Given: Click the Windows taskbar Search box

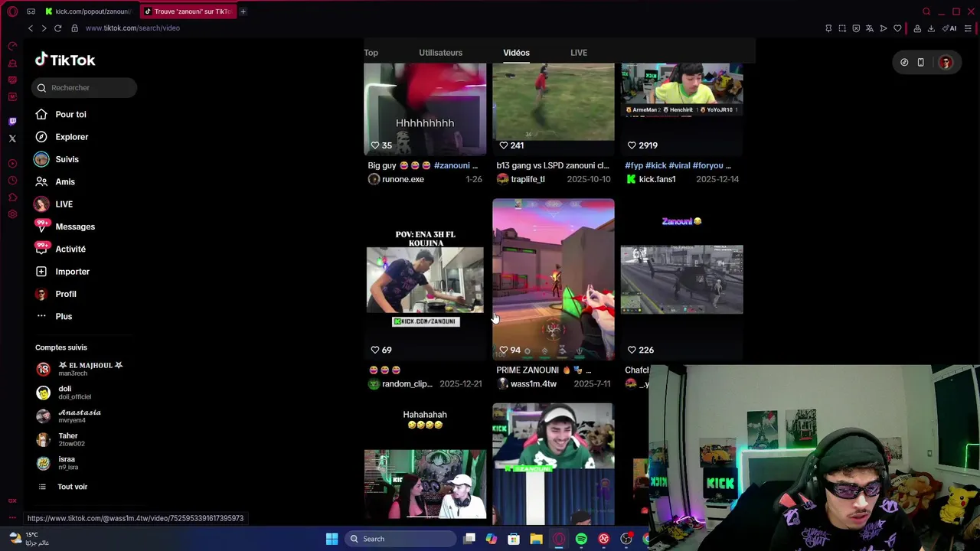Looking at the screenshot, I should pos(400,539).
